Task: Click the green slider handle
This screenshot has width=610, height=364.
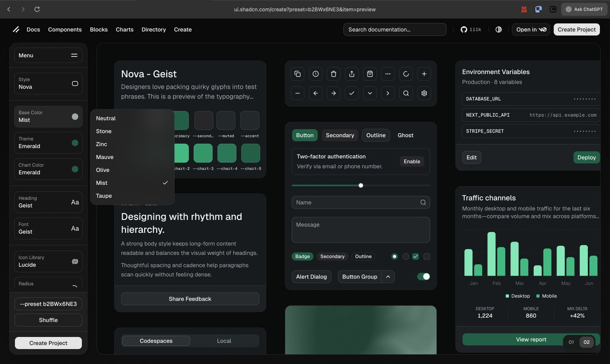Action: tap(361, 186)
